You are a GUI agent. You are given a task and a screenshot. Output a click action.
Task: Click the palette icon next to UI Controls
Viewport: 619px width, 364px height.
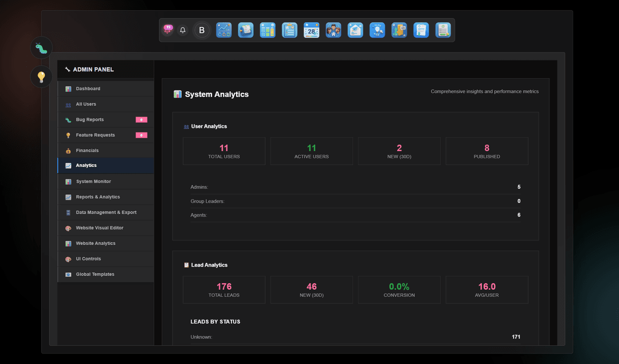pos(68,258)
